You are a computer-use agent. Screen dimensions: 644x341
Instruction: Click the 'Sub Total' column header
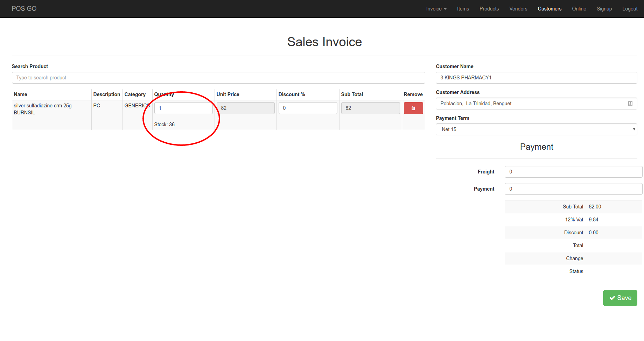(352, 94)
